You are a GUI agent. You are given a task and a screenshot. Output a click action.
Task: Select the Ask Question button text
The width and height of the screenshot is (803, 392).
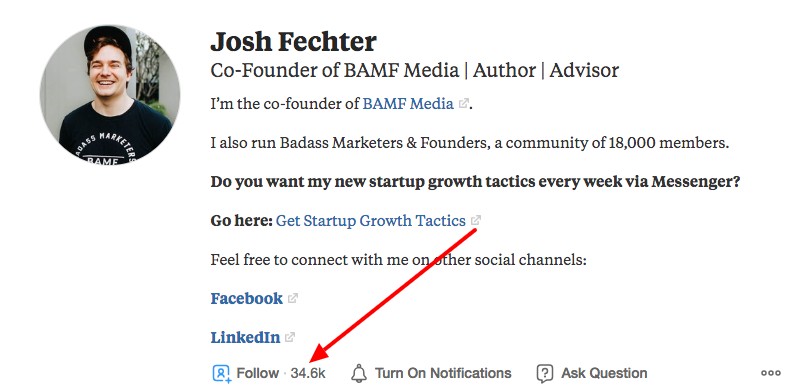click(604, 373)
